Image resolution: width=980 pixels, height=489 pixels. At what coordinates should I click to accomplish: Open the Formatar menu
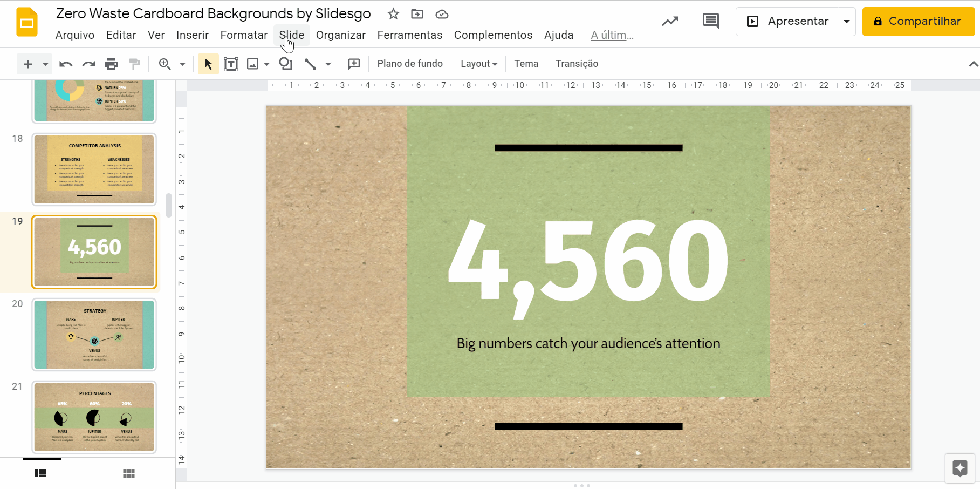coord(244,35)
